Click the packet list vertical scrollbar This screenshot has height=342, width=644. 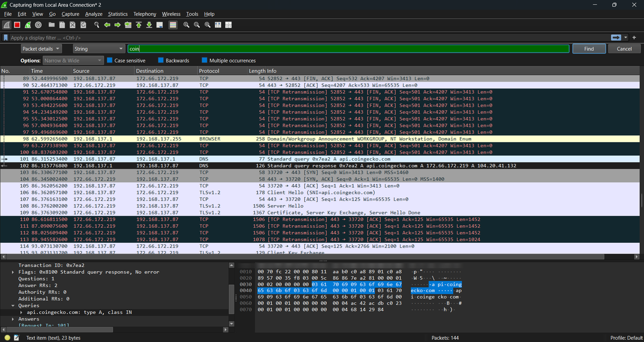(x=641, y=201)
